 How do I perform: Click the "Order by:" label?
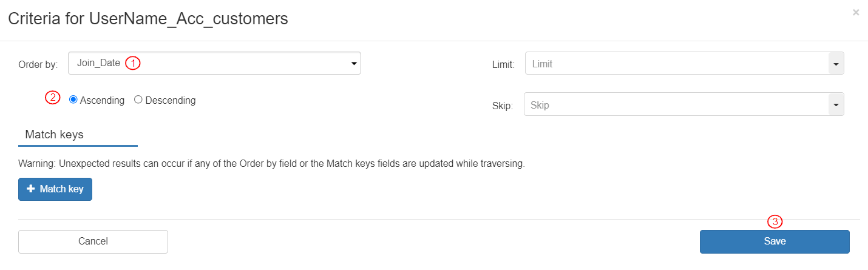(38, 64)
